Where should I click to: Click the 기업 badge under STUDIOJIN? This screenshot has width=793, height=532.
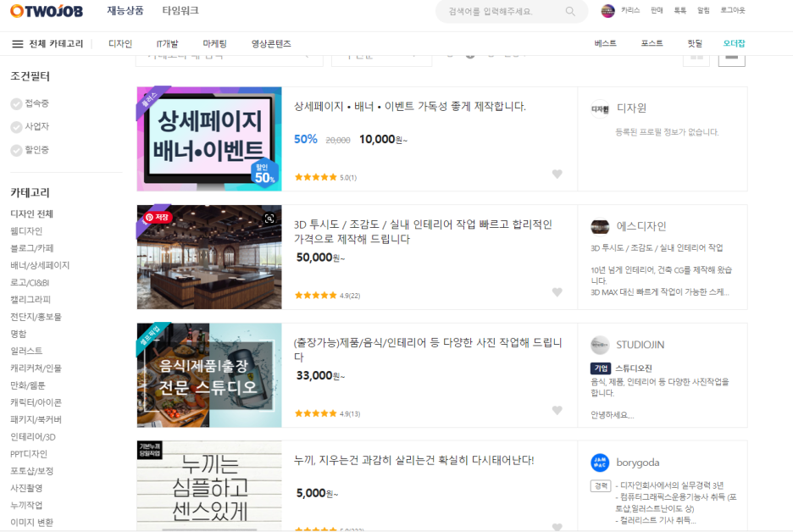(601, 369)
